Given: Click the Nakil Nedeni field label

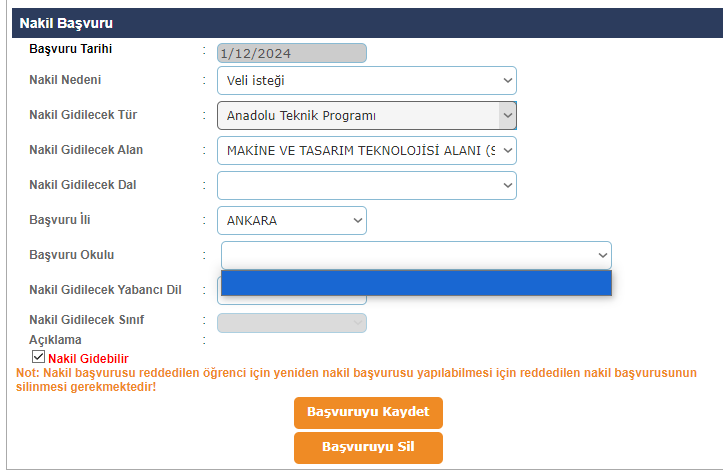Looking at the screenshot, I should point(65,80).
